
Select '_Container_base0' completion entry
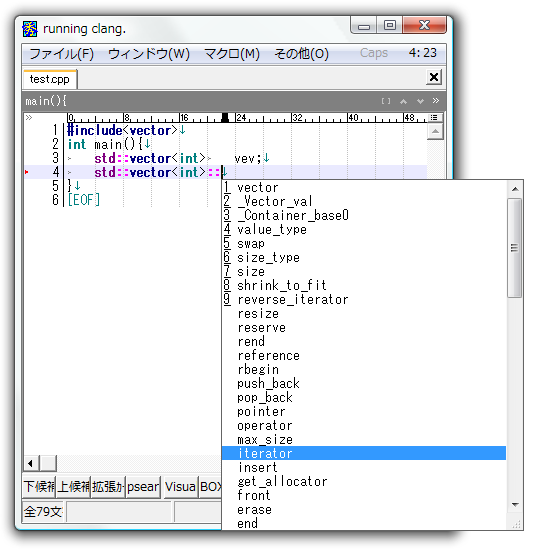coord(364,215)
